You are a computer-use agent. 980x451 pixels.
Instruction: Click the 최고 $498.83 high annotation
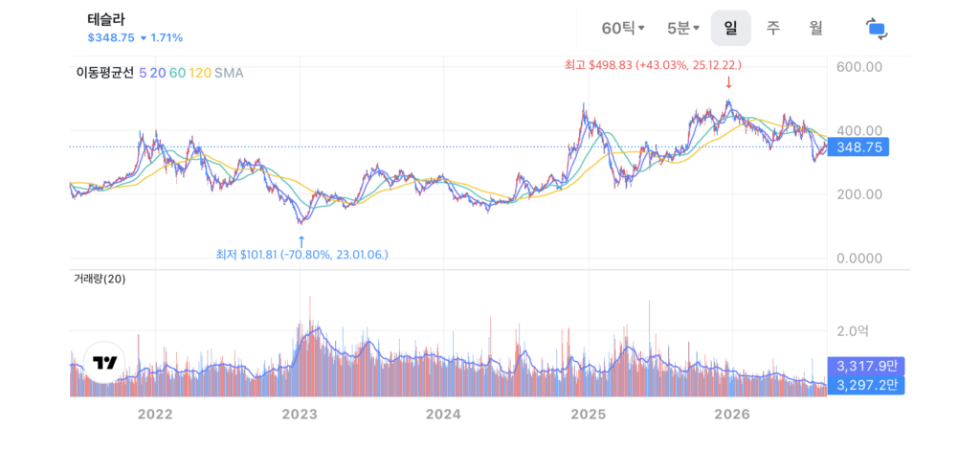(x=653, y=65)
